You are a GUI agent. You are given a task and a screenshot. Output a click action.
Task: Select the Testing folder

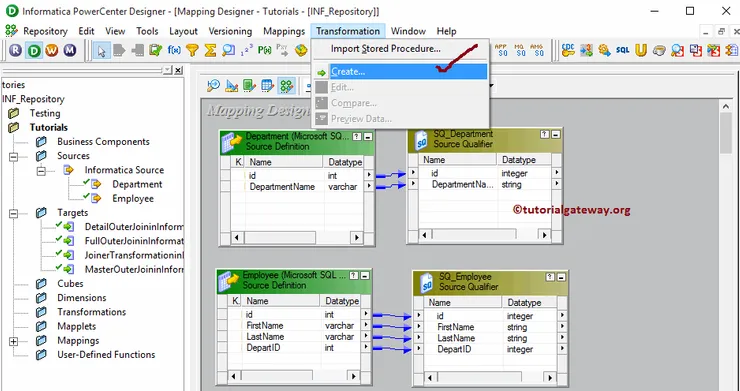click(x=45, y=113)
